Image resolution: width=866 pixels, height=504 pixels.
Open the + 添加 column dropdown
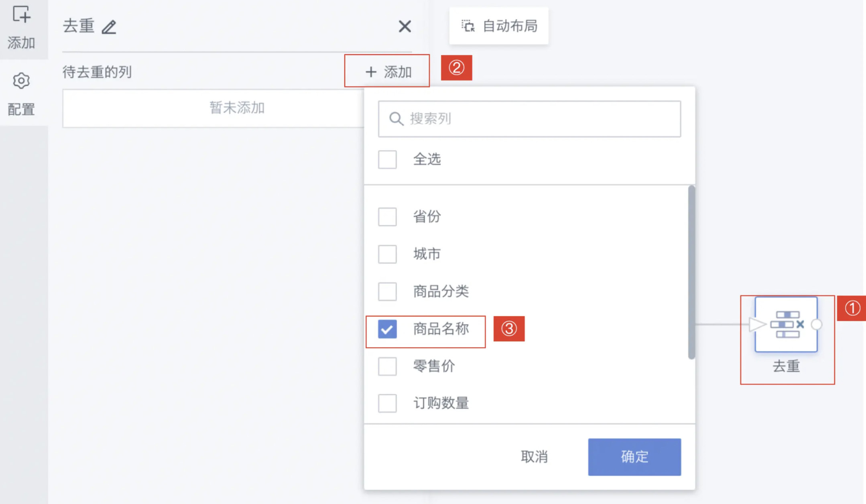388,72
